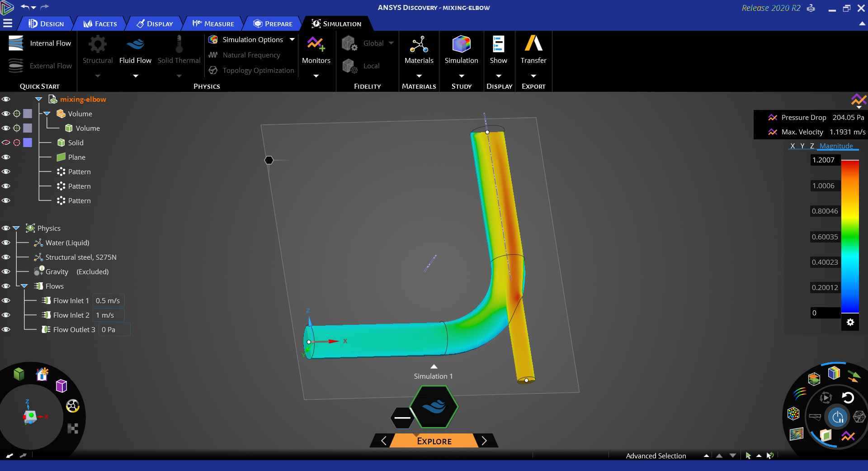Toggle visibility eye for mixing-elbow
Screen dimensions: 868x471
click(6, 99)
